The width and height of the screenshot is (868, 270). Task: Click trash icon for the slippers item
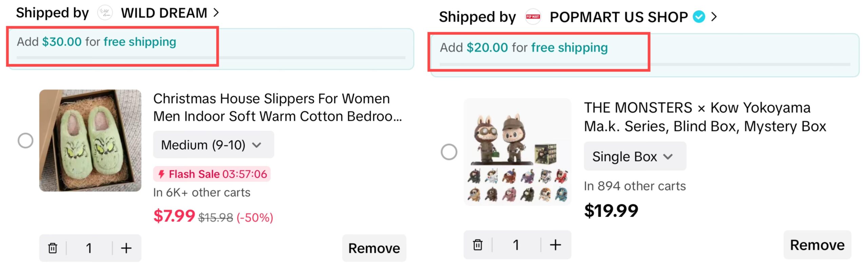point(53,248)
